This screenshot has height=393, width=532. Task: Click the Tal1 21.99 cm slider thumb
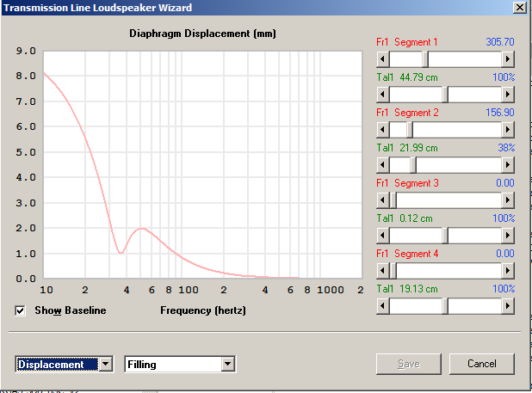pos(413,165)
